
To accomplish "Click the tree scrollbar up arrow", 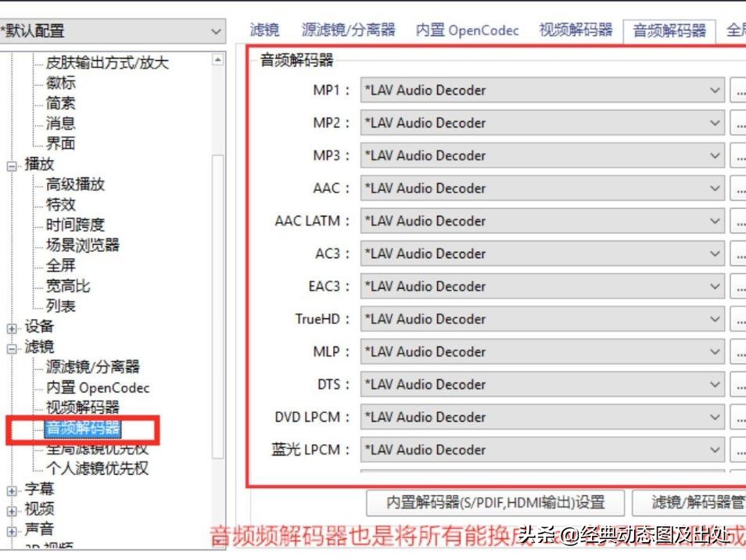I will tap(217, 60).
